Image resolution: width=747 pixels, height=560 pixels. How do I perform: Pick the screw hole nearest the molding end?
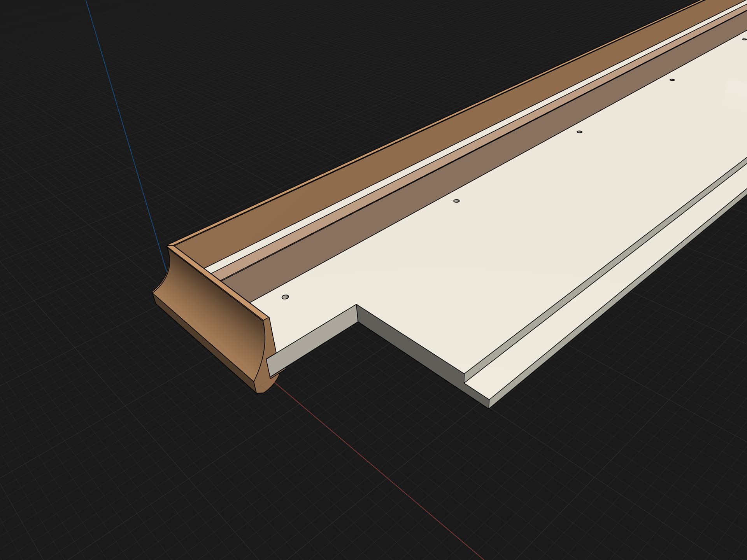point(285,297)
